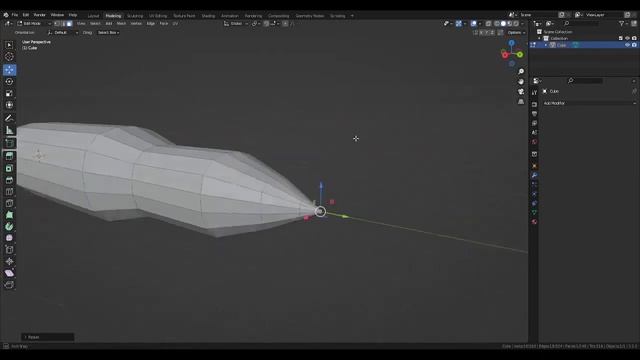Open the Default orientation dropdown
Viewport: 640px width, 360px height.
click(x=62, y=33)
